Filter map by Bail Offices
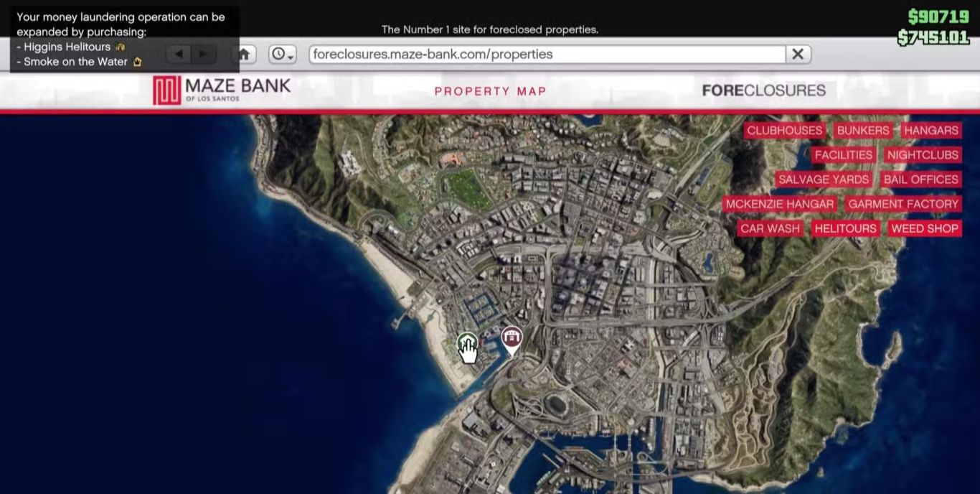 coord(921,180)
